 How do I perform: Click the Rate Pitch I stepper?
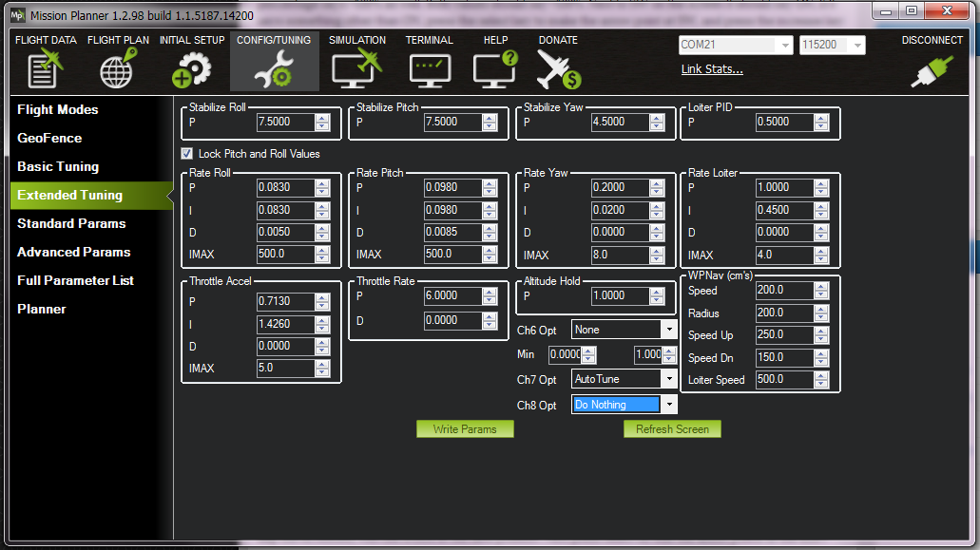490,210
